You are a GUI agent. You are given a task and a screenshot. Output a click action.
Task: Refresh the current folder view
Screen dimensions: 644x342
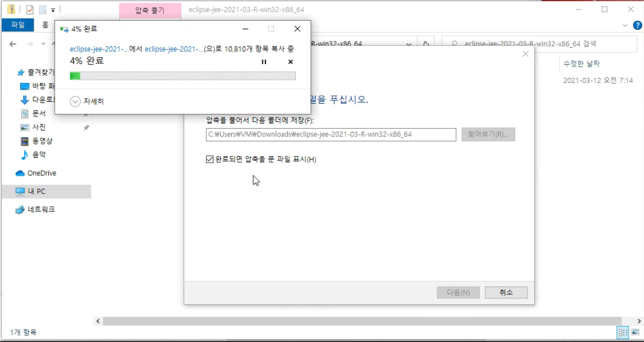[x=426, y=44]
